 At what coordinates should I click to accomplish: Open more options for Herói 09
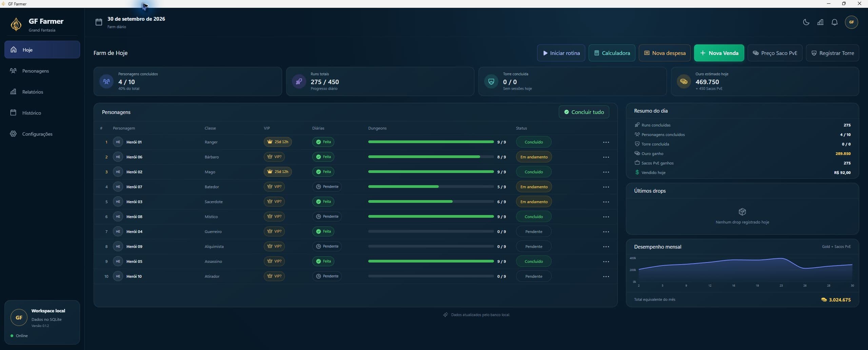606,247
